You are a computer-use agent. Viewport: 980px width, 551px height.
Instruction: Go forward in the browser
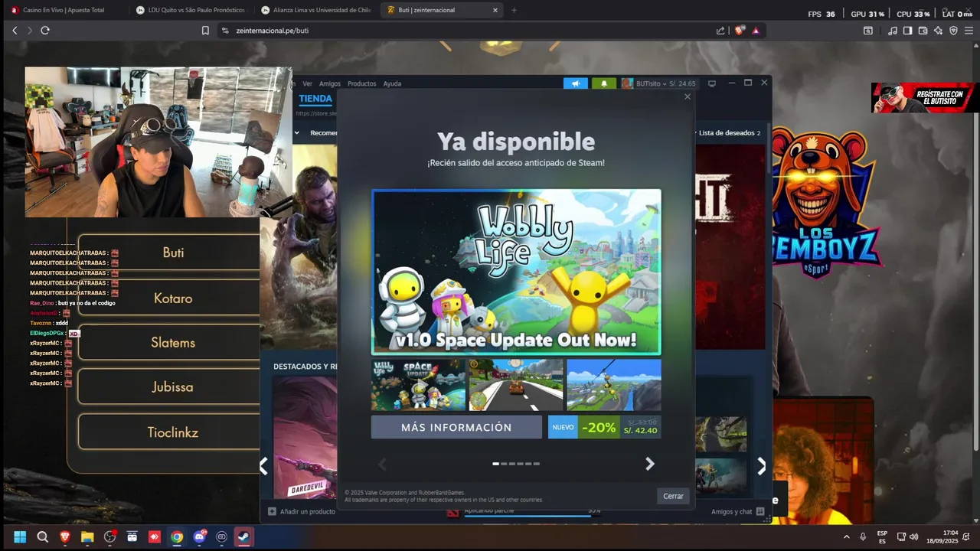(30, 31)
